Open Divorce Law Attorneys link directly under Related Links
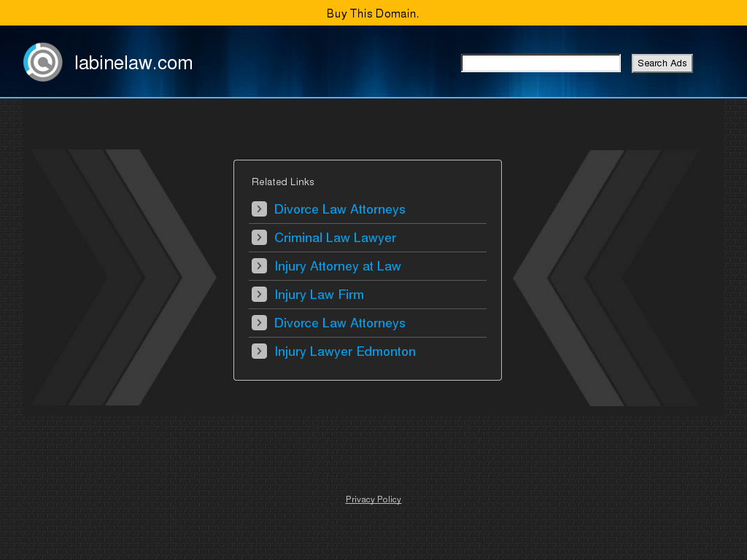The image size is (747, 560). [340, 209]
